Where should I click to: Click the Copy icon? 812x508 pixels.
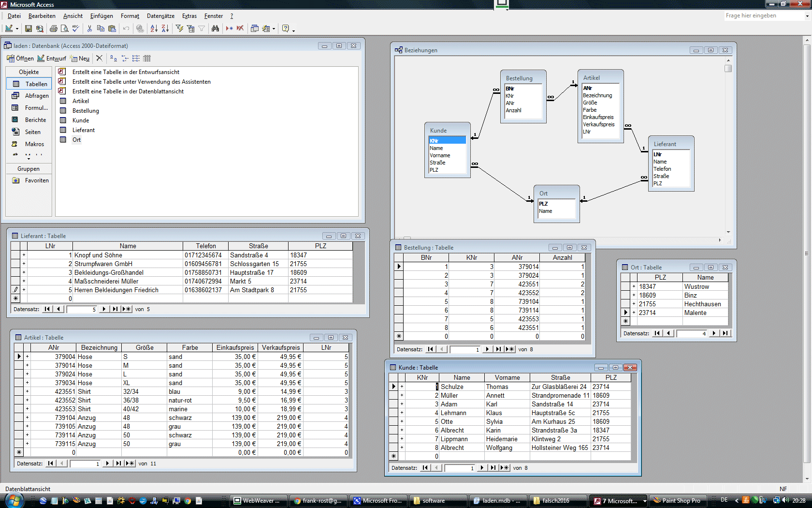[101, 29]
